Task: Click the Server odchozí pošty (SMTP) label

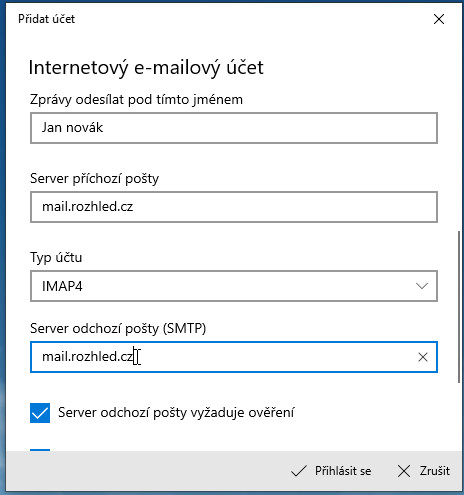Action: click(x=118, y=329)
